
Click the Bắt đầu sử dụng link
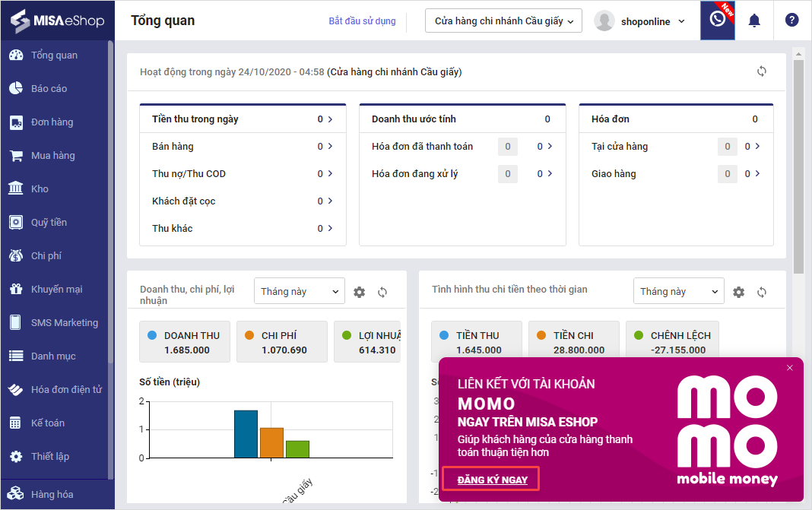[362, 21]
